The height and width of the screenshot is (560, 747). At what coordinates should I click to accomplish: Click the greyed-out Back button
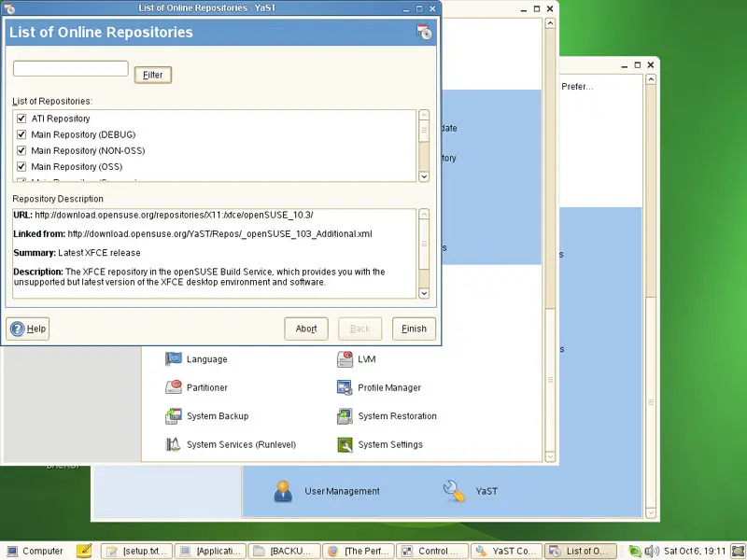(x=360, y=329)
